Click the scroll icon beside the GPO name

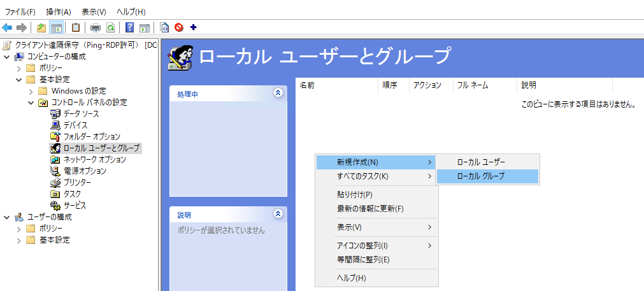[7, 45]
